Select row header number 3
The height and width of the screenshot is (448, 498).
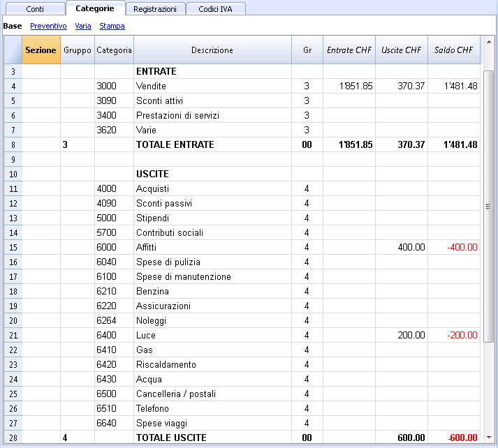click(x=13, y=71)
